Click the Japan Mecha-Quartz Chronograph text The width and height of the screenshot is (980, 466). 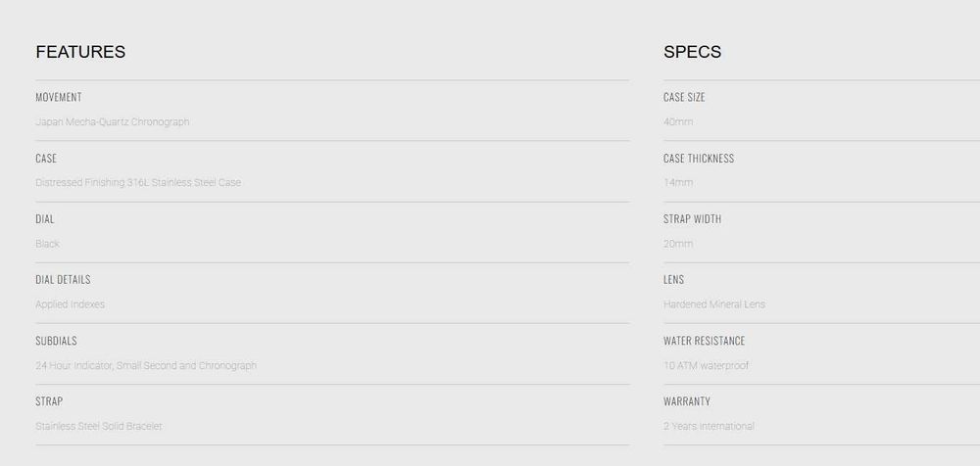pos(113,122)
